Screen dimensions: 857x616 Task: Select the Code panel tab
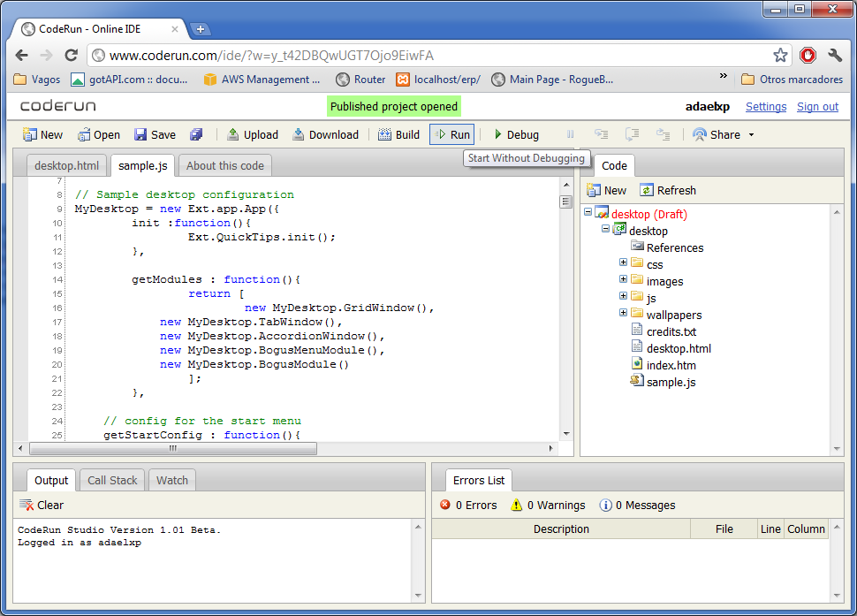pyautogui.click(x=614, y=165)
